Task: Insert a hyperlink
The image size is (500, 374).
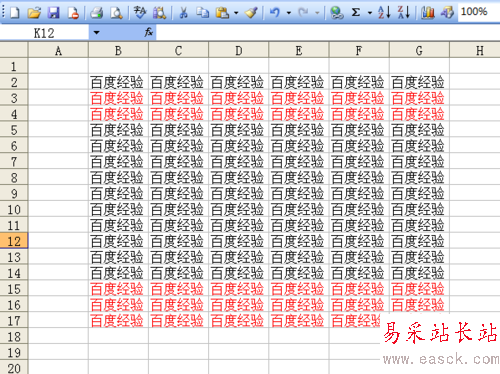Action: tap(337, 13)
